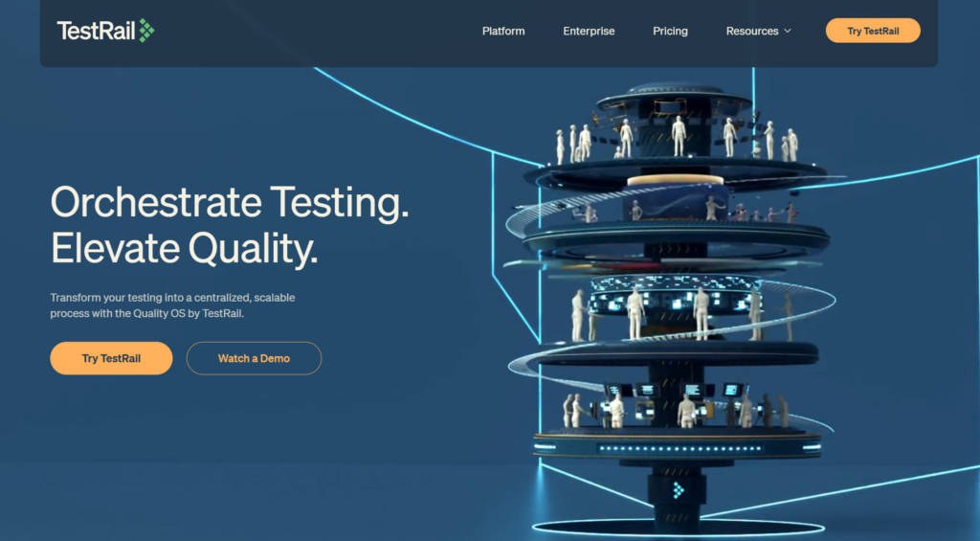Click the TestRail wordmark in header
This screenshot has width=980, height=541.
(96, 31)
